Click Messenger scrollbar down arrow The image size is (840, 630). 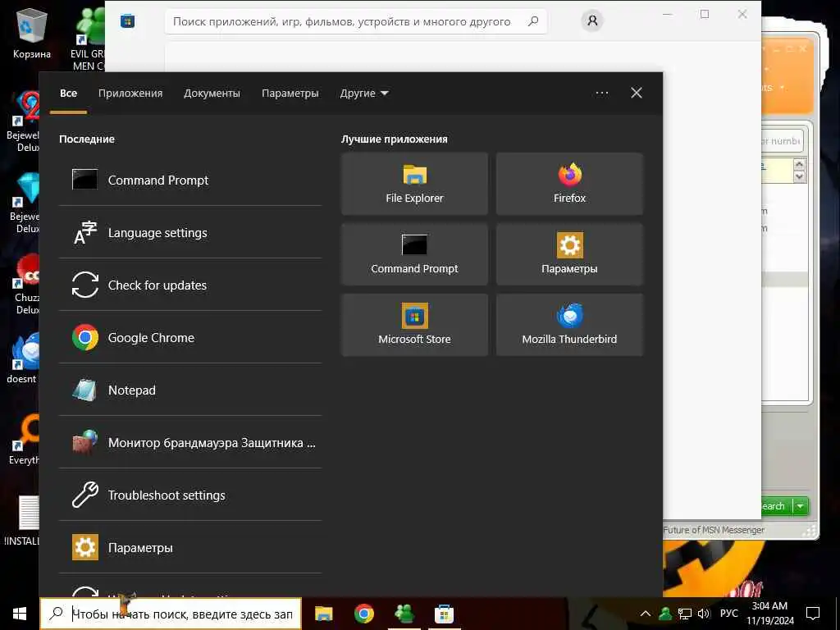point(799,177)
